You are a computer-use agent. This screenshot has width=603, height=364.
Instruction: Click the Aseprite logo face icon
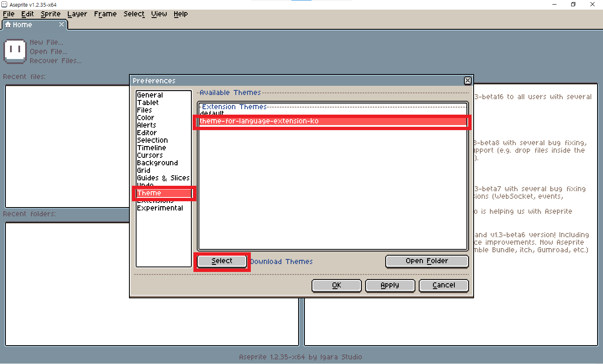[x=15, y=51]
